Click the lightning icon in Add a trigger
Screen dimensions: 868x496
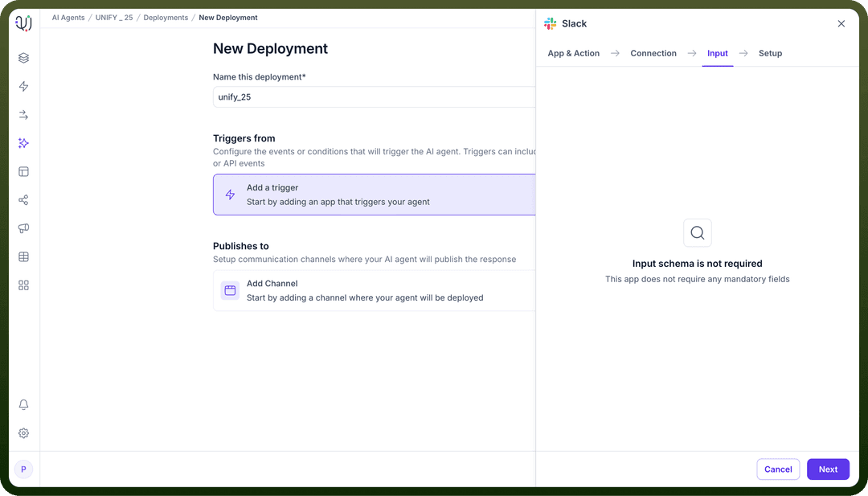[x=231, y=195]
